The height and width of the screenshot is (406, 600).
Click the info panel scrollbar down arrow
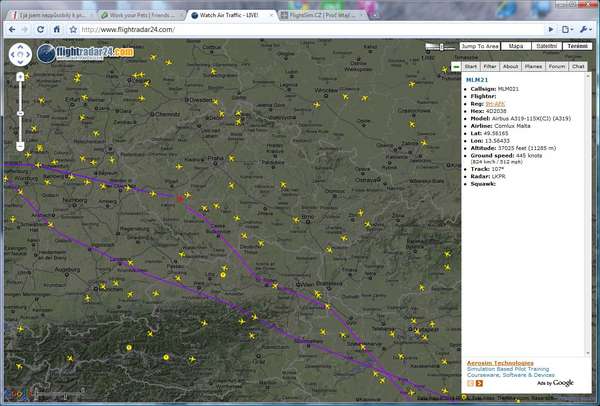point(588,353)
